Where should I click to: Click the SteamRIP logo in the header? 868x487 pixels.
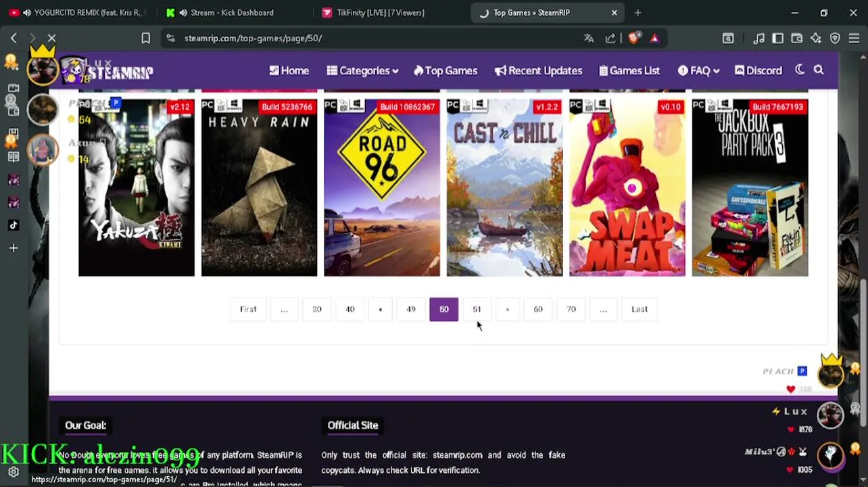[108, 70]
